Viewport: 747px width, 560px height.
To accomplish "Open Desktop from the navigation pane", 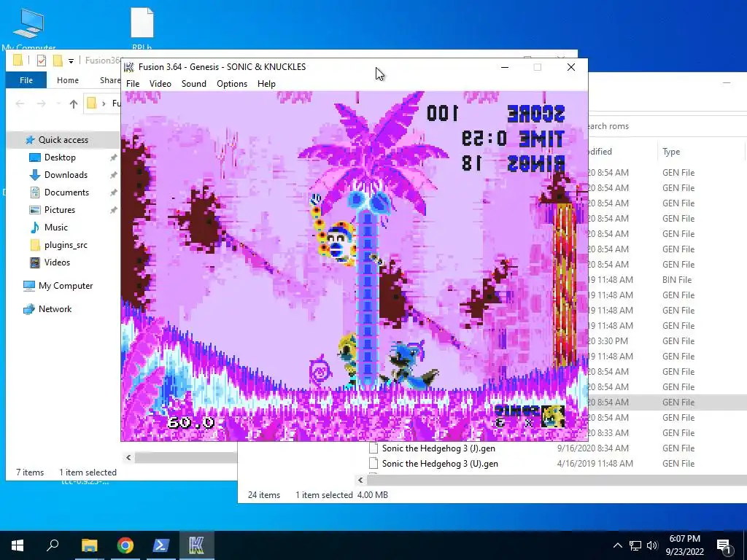I will 60,157.
